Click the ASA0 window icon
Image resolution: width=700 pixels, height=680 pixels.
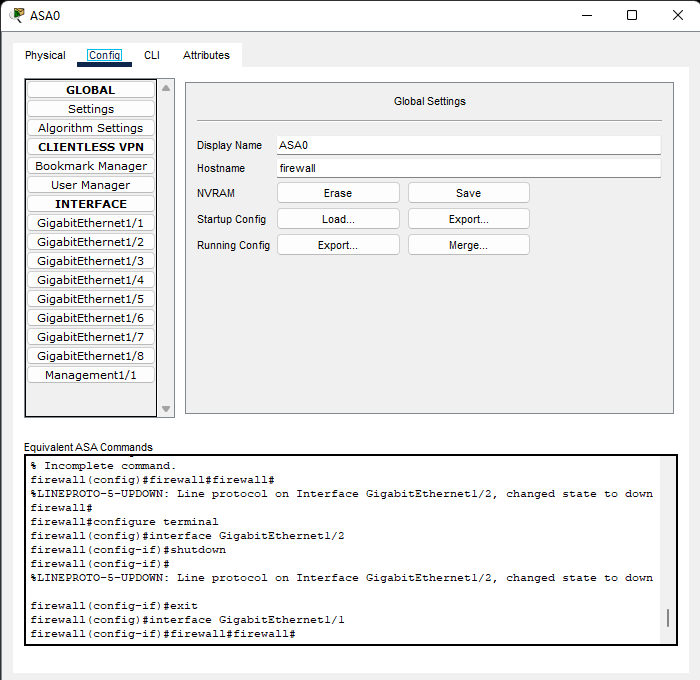[x=17, y=15]
